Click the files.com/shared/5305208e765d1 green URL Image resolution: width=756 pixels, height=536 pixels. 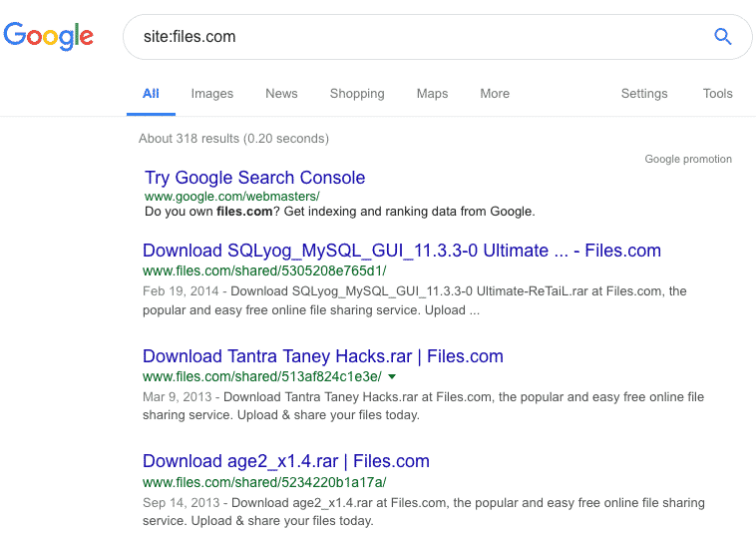(264, 270)
